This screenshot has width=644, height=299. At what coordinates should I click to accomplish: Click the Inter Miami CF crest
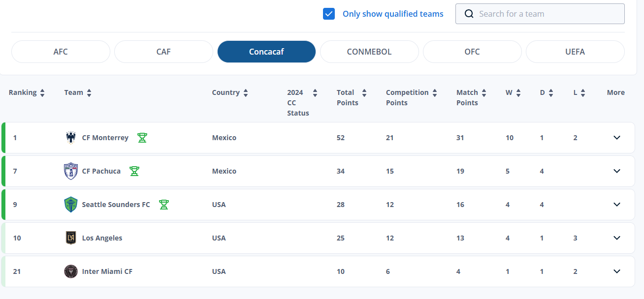point(71,271)
